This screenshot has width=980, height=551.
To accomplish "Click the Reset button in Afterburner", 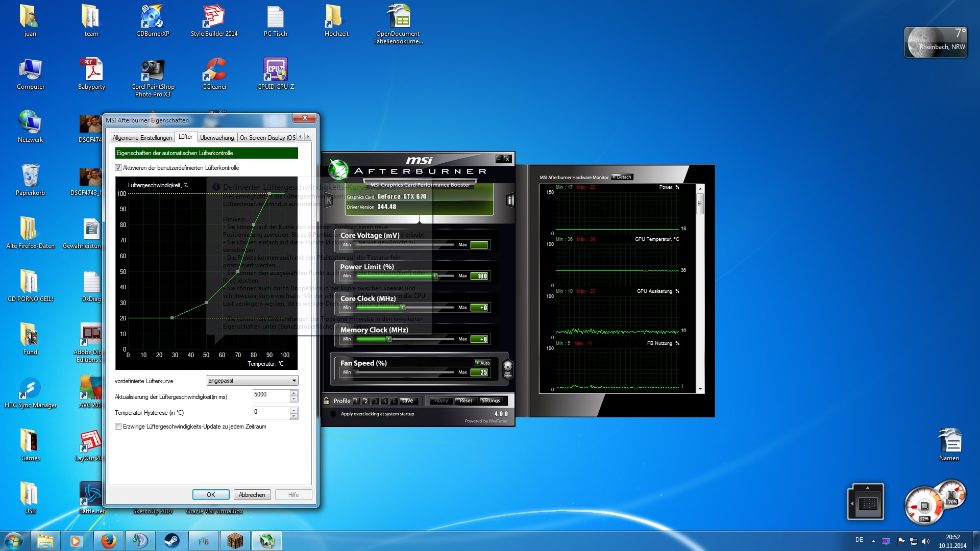I will tap(465, 401).
